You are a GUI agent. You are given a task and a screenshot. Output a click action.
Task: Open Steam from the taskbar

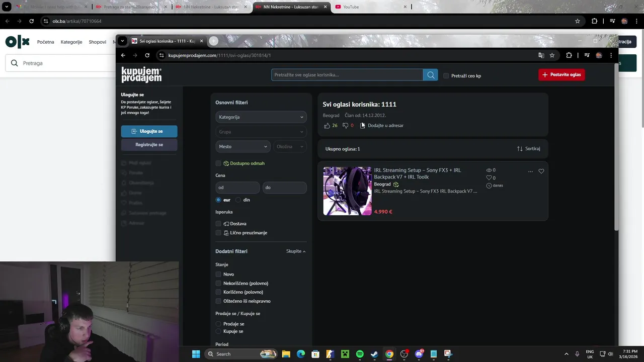click(374, 354)
